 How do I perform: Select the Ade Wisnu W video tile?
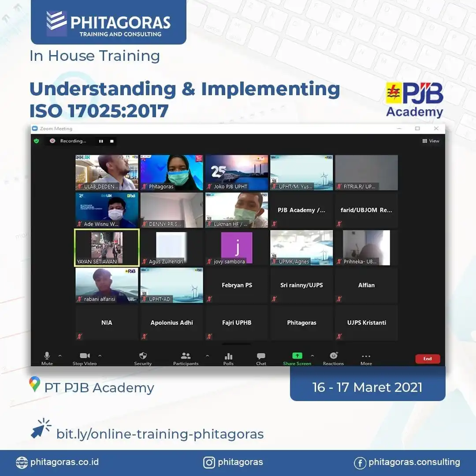107,210
